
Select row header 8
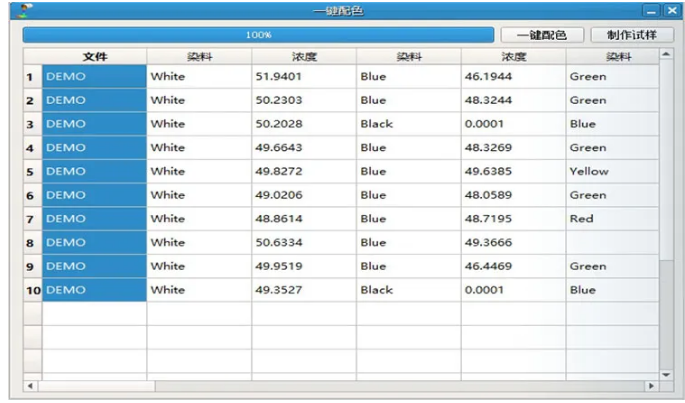(x=33, y=243)
